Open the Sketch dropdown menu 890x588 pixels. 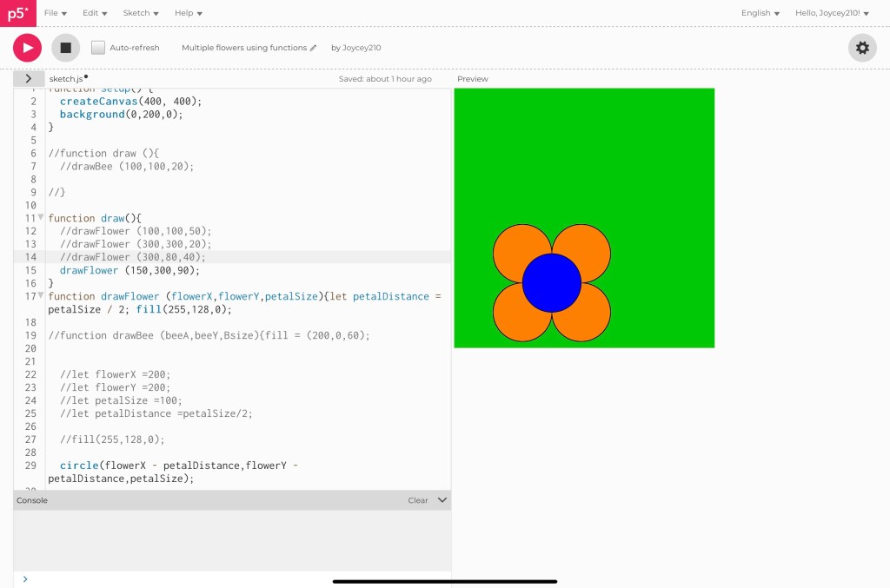coord(141,13)
